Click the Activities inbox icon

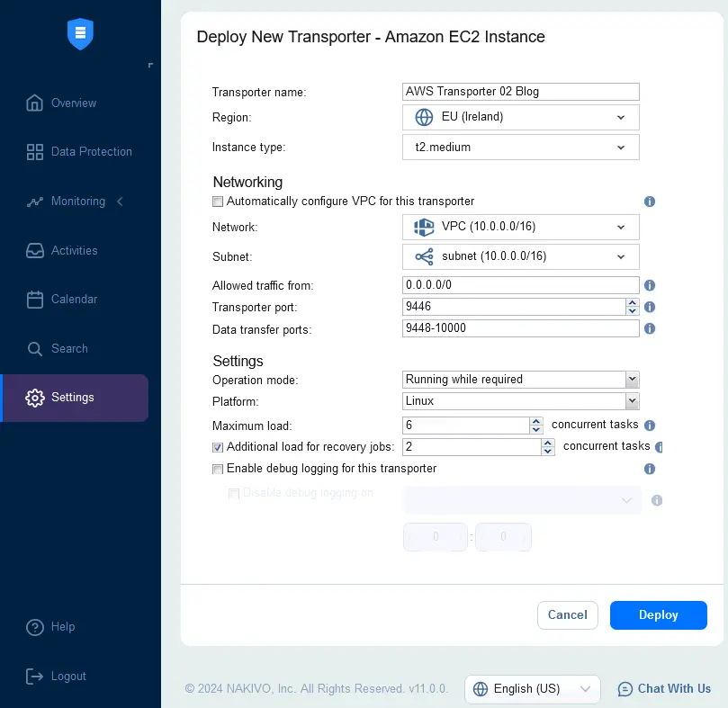pyautogui.click(x=34, y=251)
